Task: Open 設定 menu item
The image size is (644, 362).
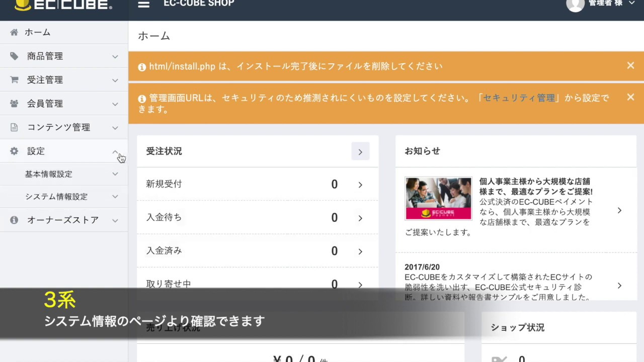Action: [x=64, y=151]
